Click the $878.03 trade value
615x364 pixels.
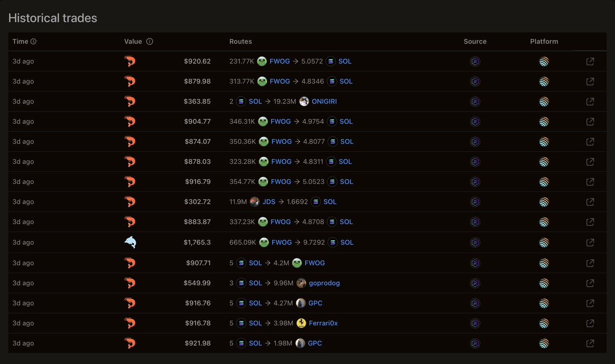coord(197,162)
